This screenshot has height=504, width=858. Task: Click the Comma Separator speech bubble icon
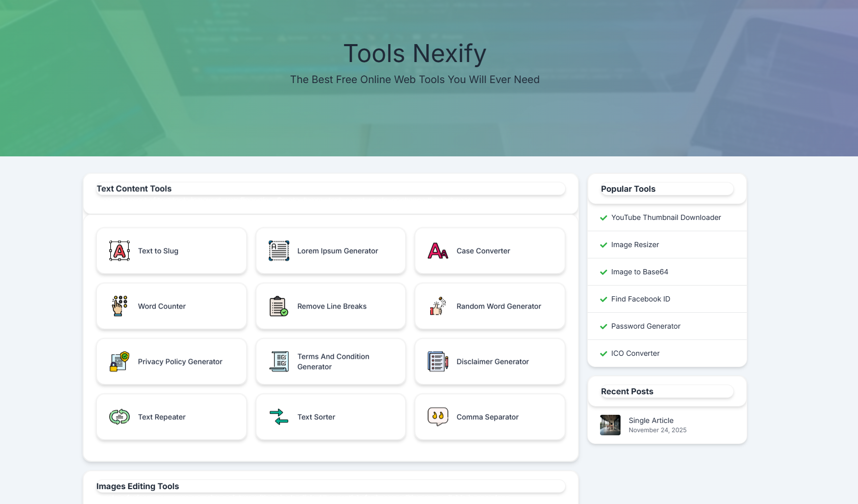[x=437, y=417]
